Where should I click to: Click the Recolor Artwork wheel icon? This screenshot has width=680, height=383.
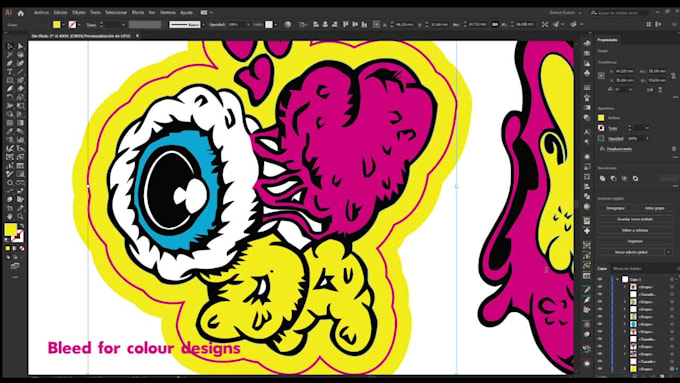288,25
